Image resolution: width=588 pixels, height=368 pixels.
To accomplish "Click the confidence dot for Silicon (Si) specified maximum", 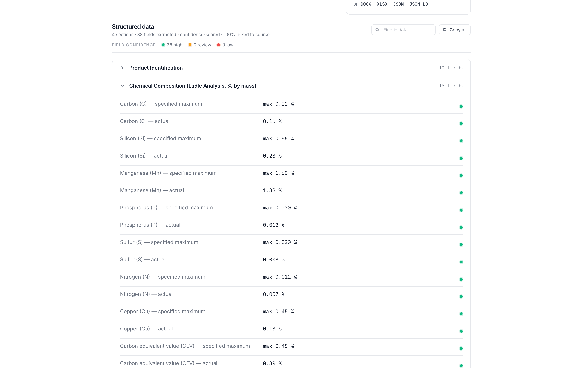I will [461, 141].
